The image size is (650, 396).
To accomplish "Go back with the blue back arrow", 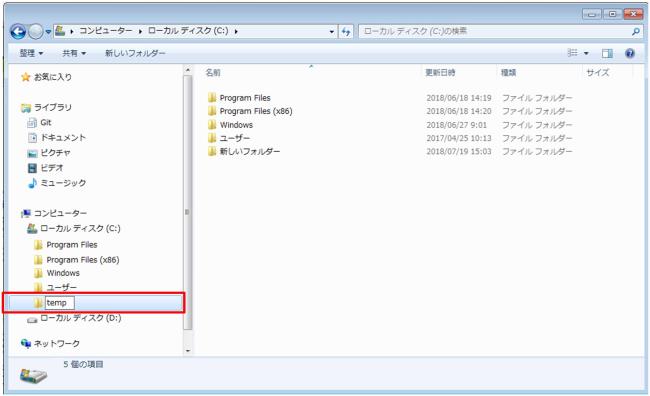I will (18, 32).
